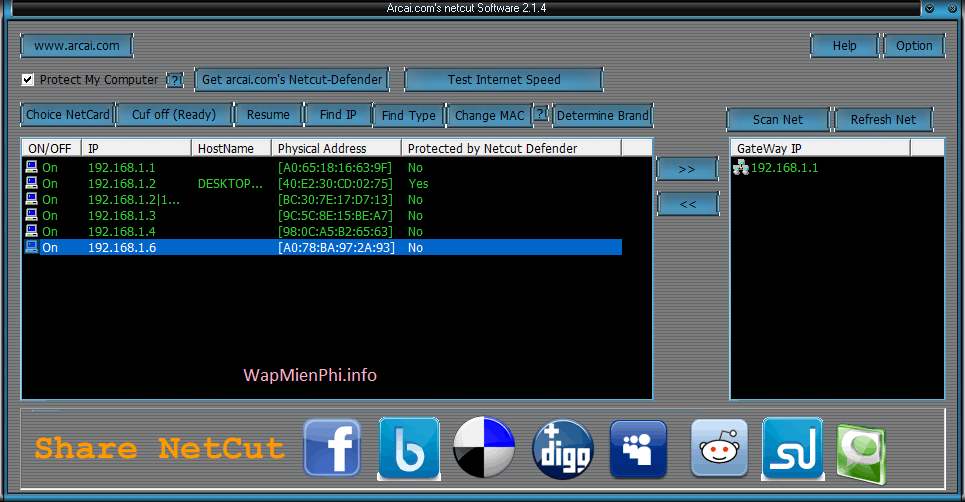Screen dimensions: 965x502
Task: Click computer icon for 192.168.1.6 row
Action: click(x=31, y=247)
